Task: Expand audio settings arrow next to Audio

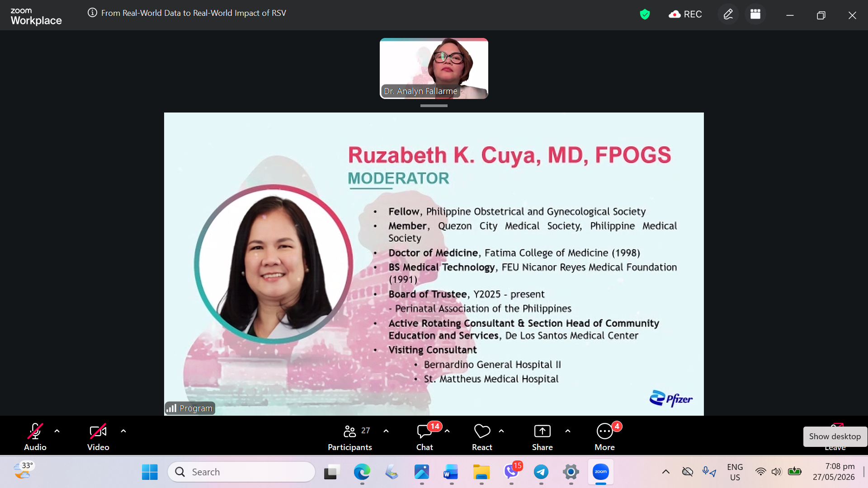Action: click(x=57, y=431)
